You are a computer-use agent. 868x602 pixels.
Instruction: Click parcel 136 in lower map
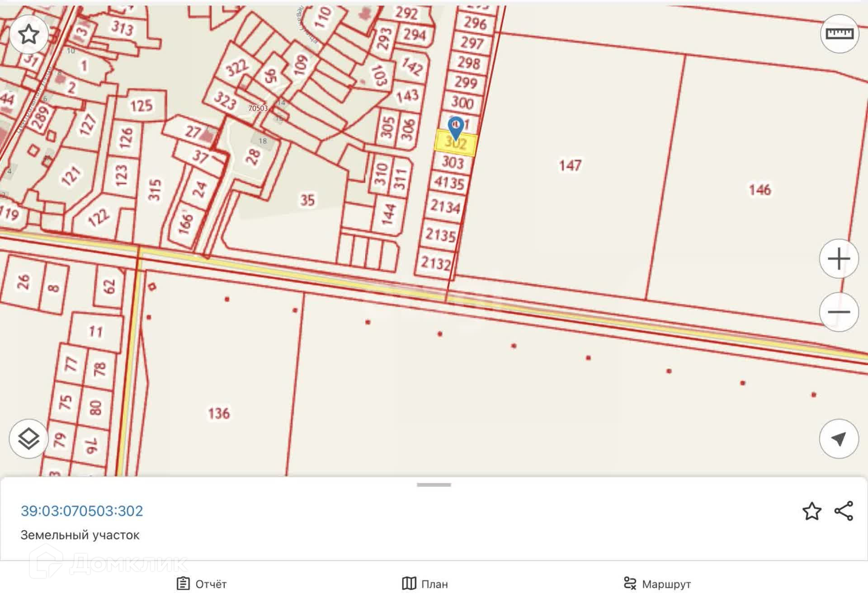click(x=219, y=413)
